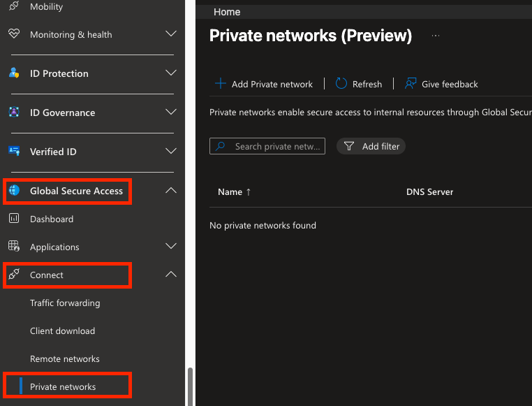Open Client download menu item
532x406 pixels.
coord(62,331)
